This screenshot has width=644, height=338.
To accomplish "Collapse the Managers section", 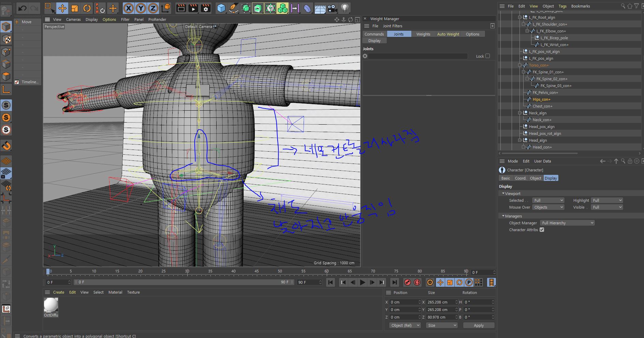I will point(503,216).
